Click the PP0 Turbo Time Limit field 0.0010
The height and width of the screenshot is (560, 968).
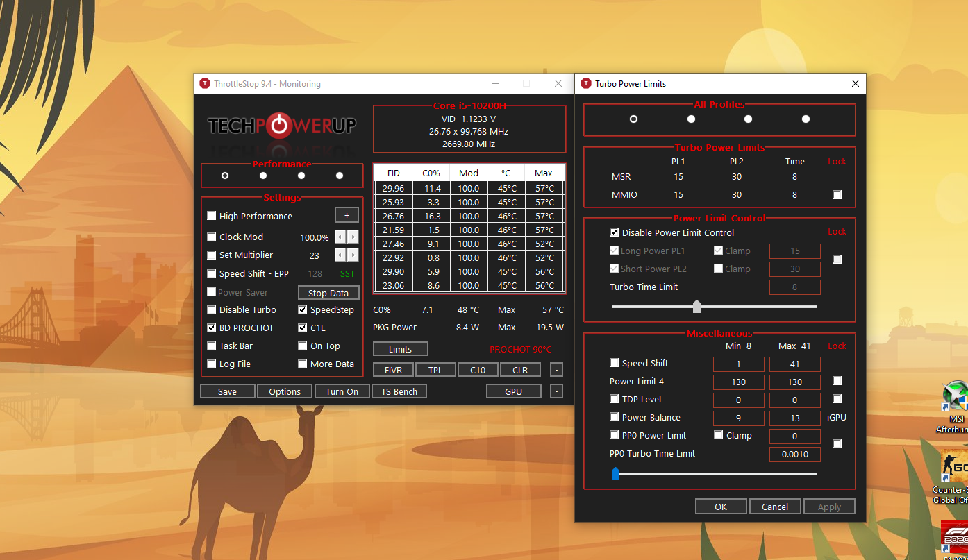(795, 455)
